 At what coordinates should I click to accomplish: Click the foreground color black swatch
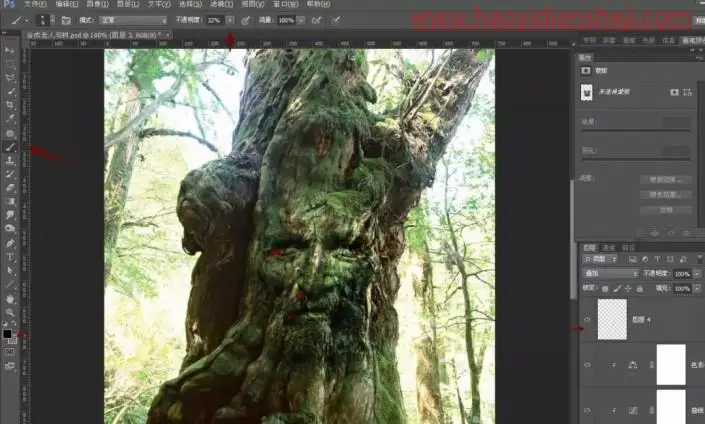point(7,334)
